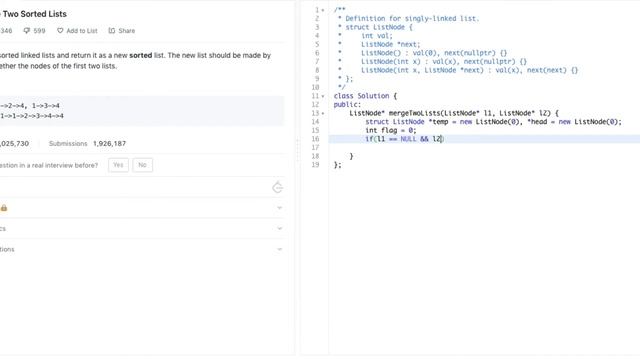This screenshot has height=360, width=640.
Task: Click the heart icon for Add to List
Action: pyautogui.click(x=60, y=31)
